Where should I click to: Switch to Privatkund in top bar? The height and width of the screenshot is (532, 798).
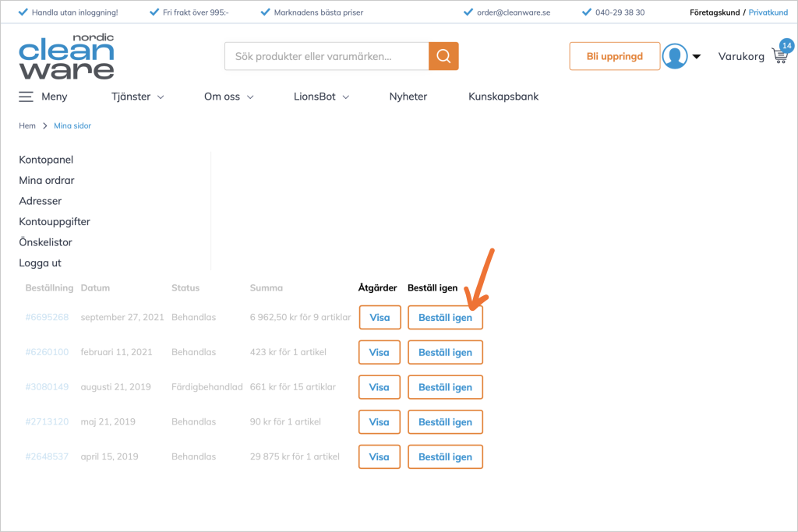click(x=768, y=12)
